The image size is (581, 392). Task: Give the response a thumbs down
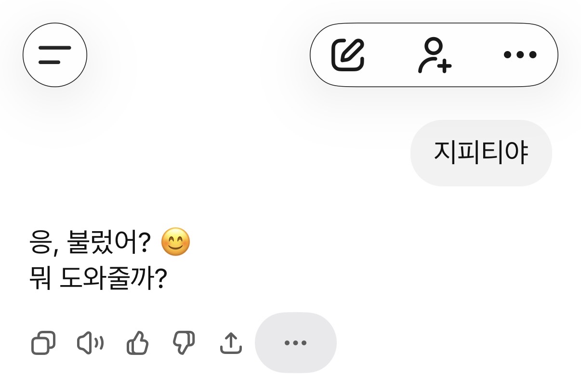(184, 343)
